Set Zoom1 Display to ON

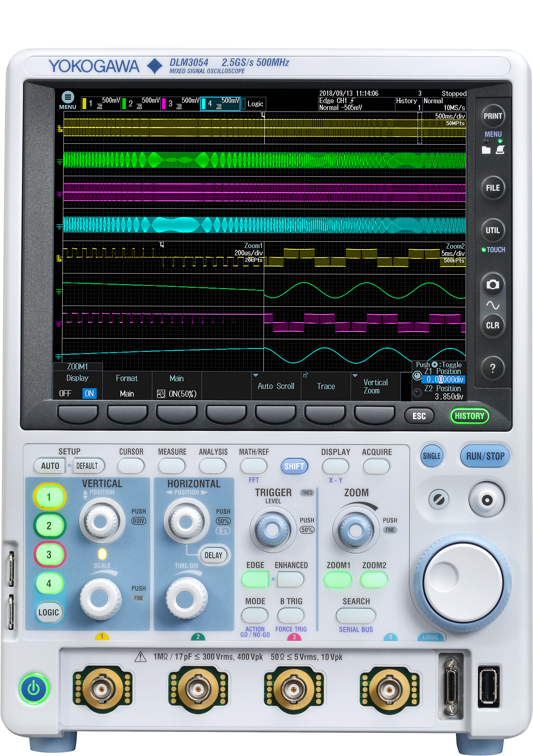pos(89,393)
